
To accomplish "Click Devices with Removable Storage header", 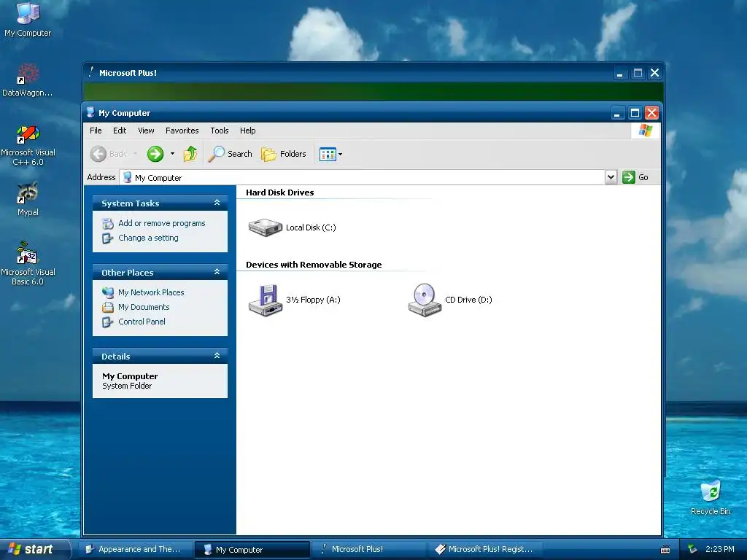I will pos(314,265).
